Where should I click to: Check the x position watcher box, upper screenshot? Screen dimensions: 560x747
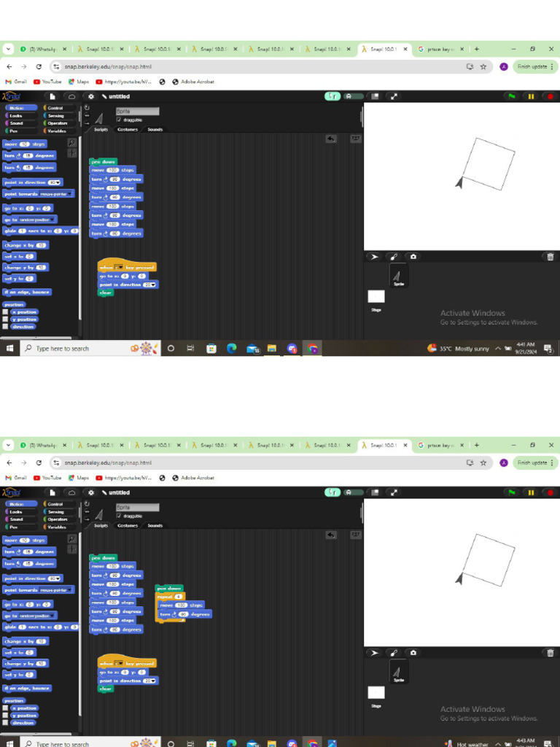(x=5, y=312)
